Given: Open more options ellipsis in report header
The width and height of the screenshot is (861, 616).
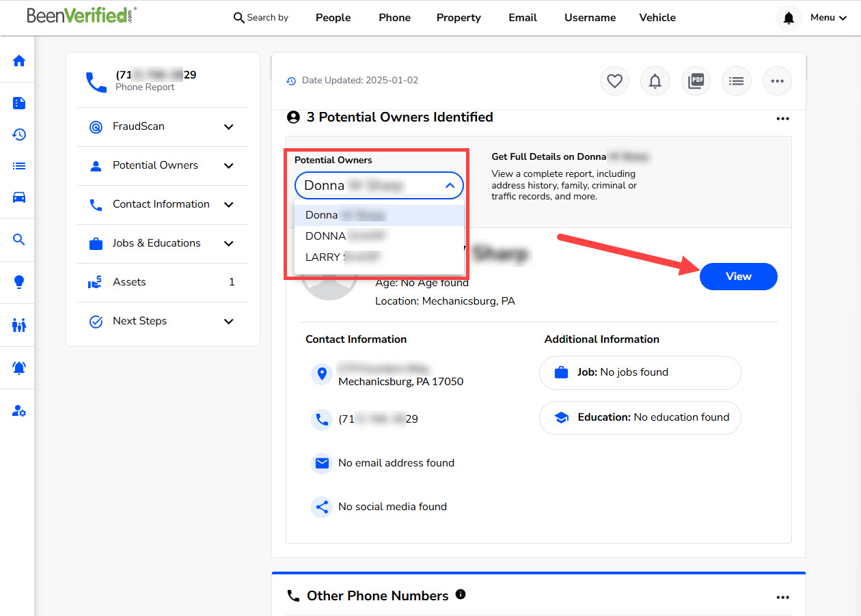Looking at the screenshot, I should pyautogui.click(x=777, y=81).
